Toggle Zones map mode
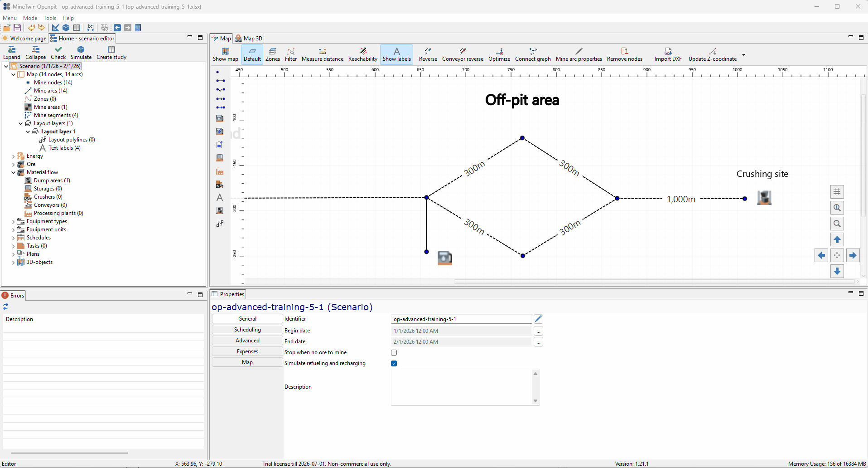Image resolution: width=868 pixels, height=468 pixels. pyautogui.click(x=273, y=54)
